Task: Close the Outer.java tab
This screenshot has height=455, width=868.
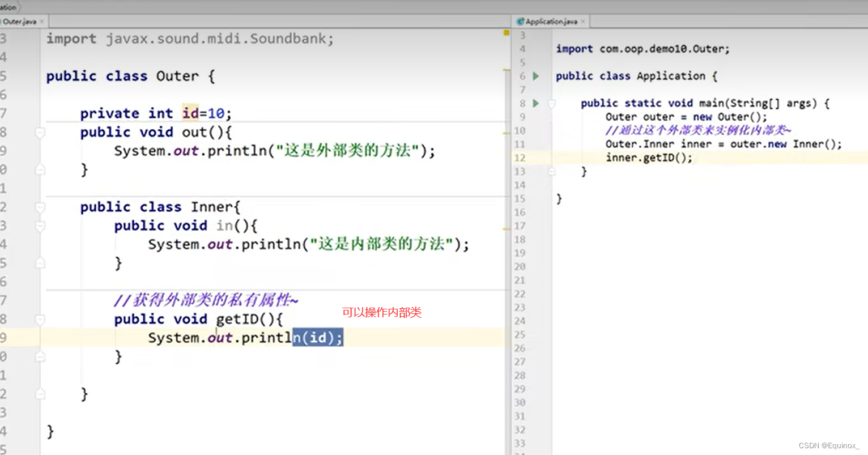Action: pos(42,22)
